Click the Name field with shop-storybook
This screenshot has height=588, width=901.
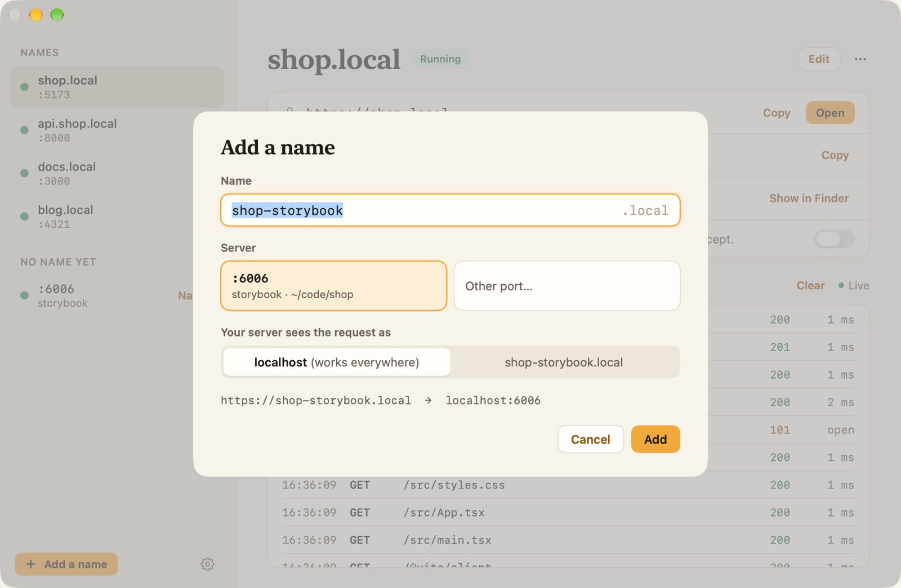tap(450, 210)
